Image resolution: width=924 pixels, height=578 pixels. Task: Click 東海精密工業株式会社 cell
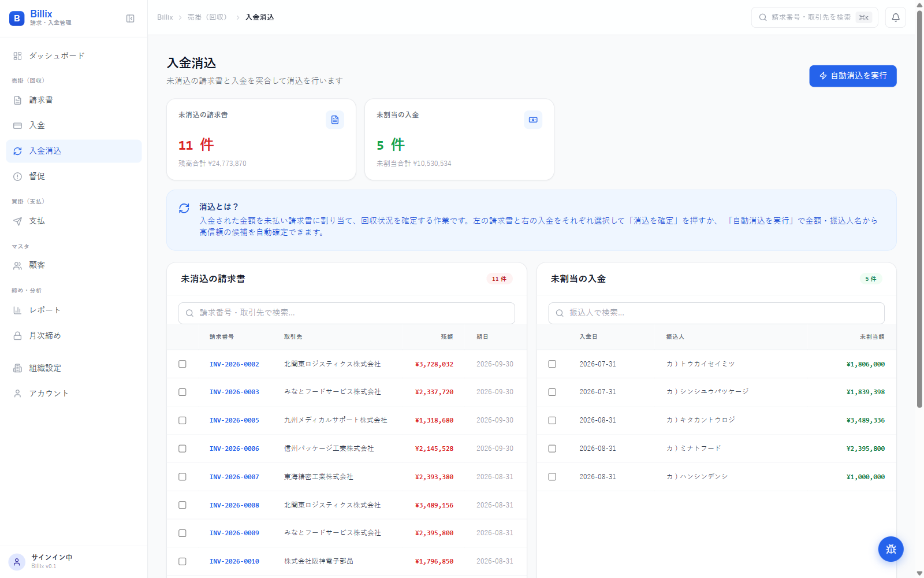pyautogui.click(x=319, y=477)
